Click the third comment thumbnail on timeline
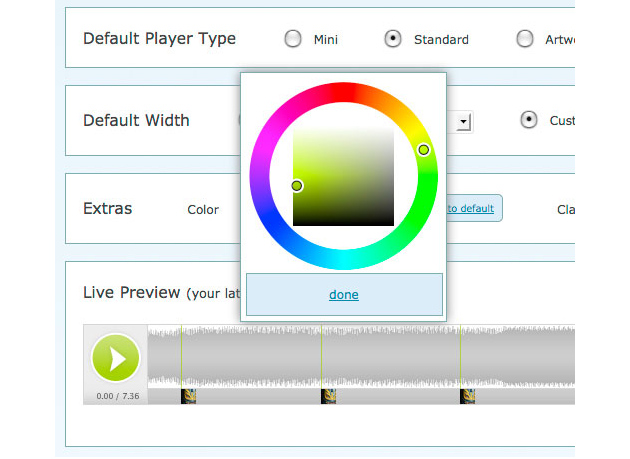 point(468,396)
